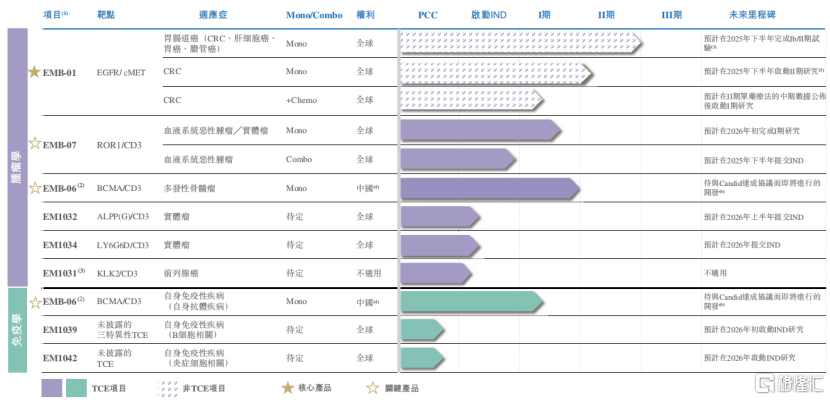Click the EM1039 project name
This screenshot has width=830, height=400.
60,330
